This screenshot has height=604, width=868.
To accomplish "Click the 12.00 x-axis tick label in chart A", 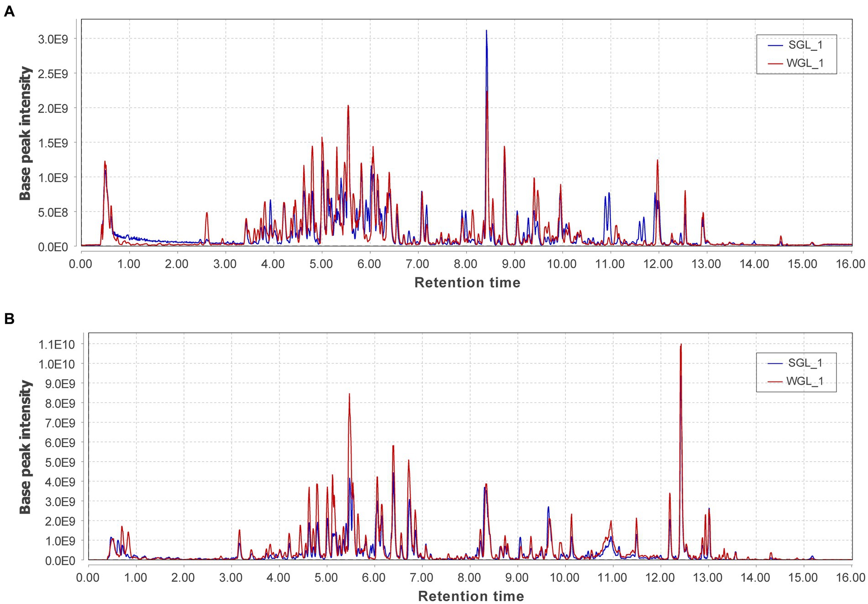I will coord(658,264).
